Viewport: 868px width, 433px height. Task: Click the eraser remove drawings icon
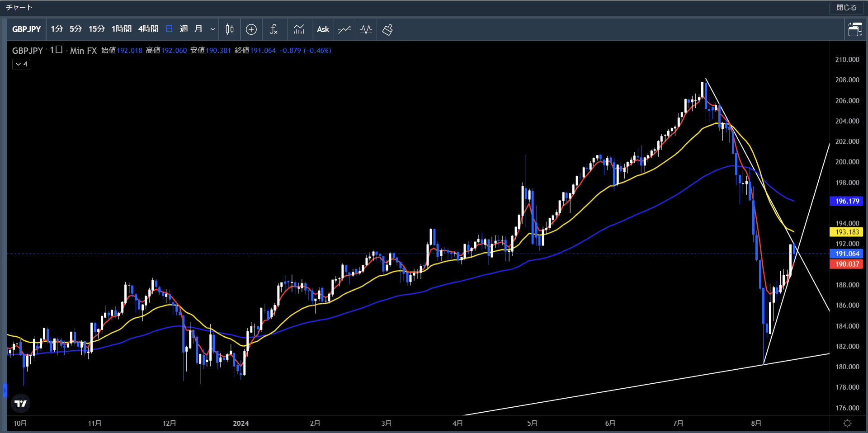(387, 29)
